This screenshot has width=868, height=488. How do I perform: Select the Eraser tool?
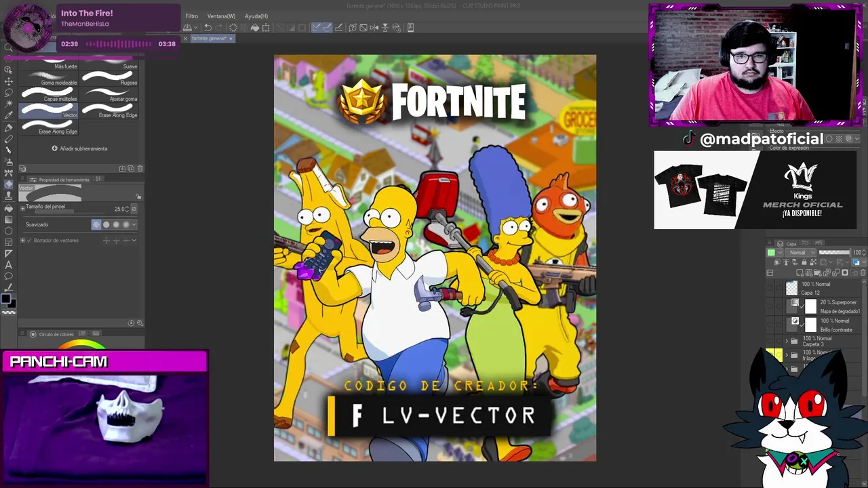click(8, 184)
